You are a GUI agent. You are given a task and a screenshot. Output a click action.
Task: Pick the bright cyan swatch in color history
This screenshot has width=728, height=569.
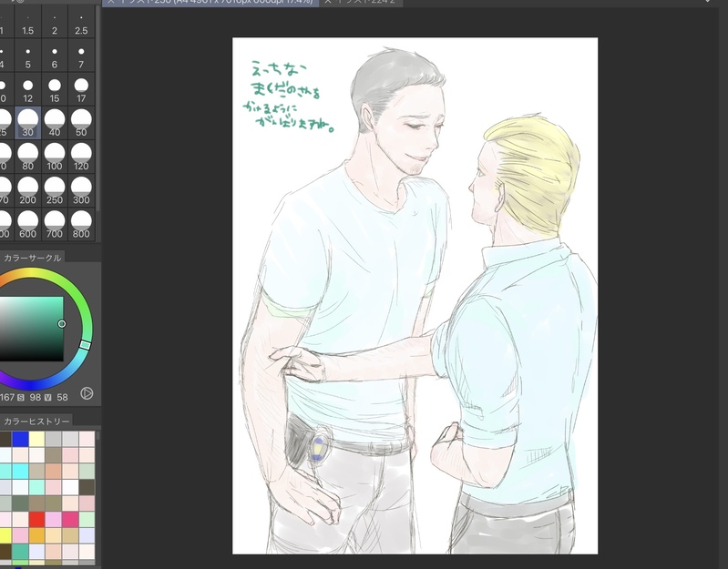click(20, 472)
